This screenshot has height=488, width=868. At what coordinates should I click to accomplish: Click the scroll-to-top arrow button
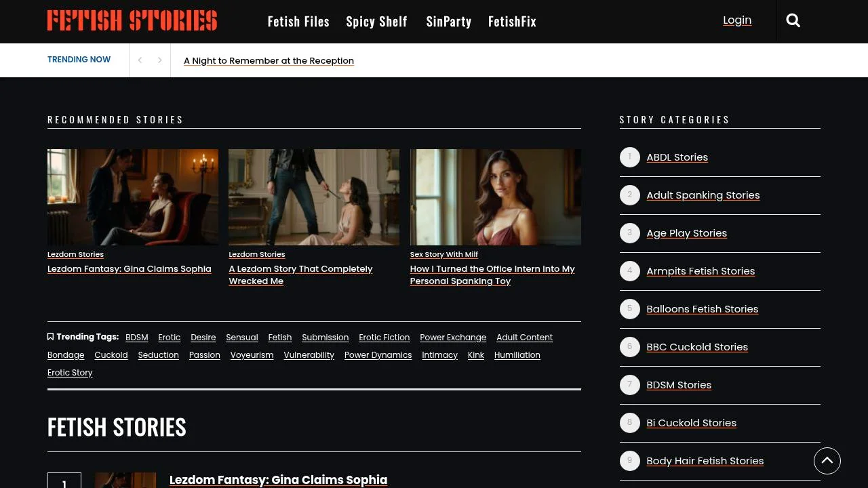(x=827, y=461)
